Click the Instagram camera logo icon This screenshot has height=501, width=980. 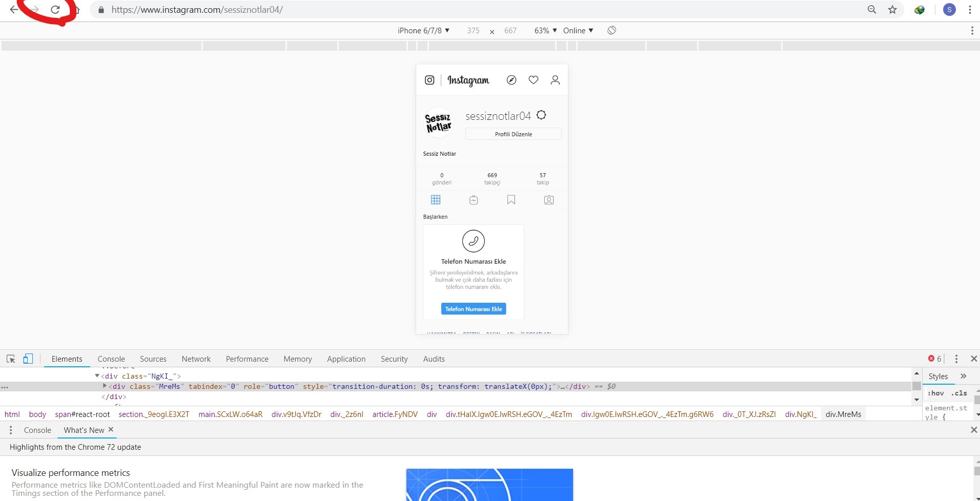coord(430,80)
